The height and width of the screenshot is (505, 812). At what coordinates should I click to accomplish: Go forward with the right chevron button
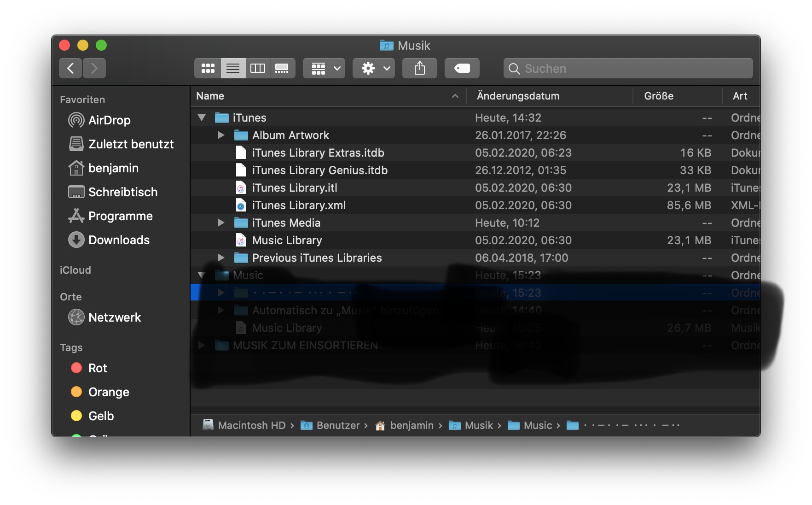click(x=94, y=68)
